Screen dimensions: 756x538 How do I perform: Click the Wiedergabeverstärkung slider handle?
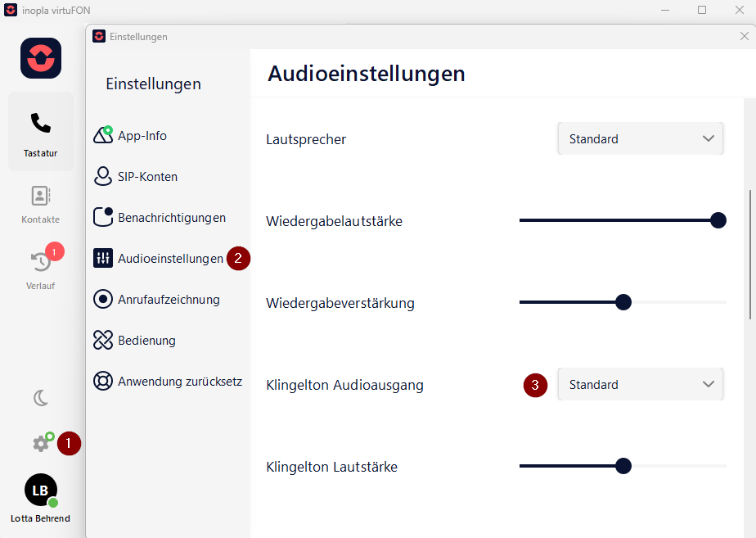623,302
